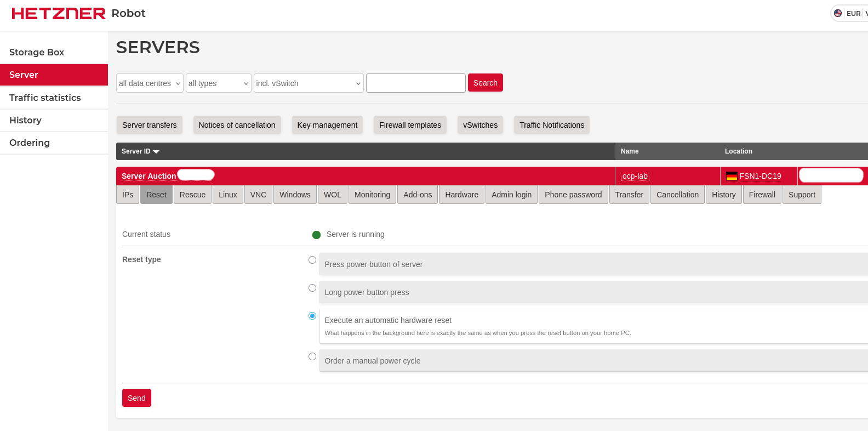
Task: Switch to the Hardware tab
Action: [x=461, y=195]
